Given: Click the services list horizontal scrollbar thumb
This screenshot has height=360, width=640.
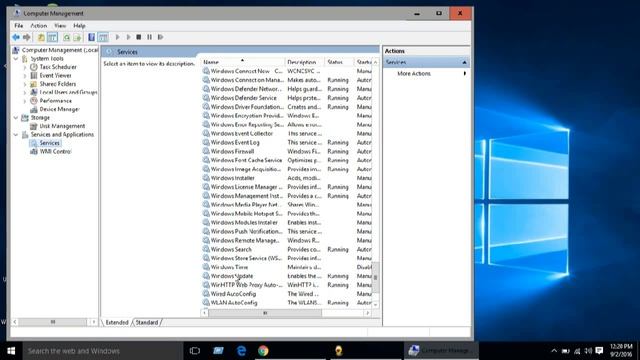Looking at the screenshot, I should [x=265, y=313].
